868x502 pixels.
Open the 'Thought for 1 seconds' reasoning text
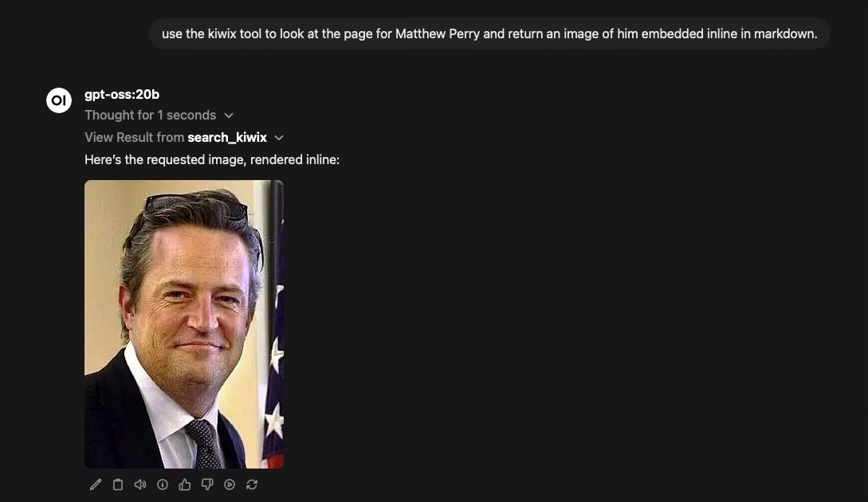tap(150, 115)
